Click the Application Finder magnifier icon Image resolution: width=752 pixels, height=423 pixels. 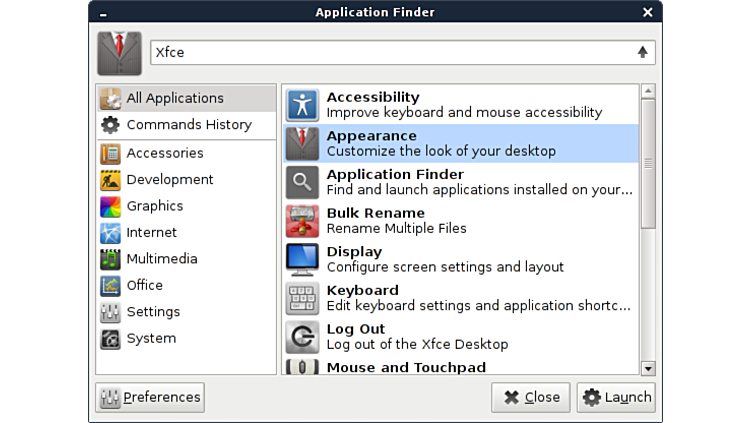click(302, 182)
